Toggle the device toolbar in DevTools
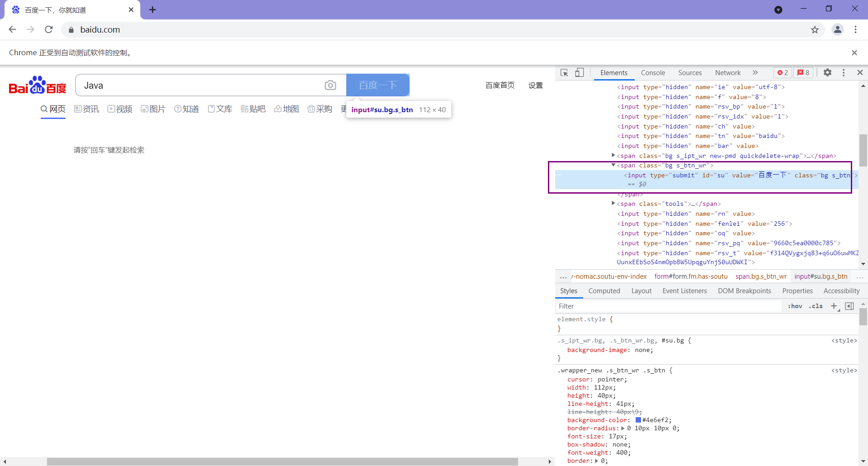This screenshot has width=868, height=466. [x=579, y=73]
